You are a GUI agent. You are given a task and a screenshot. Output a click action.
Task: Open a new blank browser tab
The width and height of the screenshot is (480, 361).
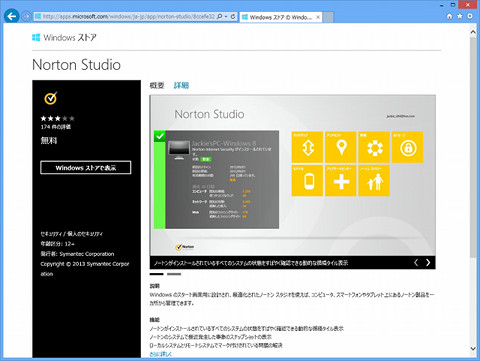coord(328,17)
